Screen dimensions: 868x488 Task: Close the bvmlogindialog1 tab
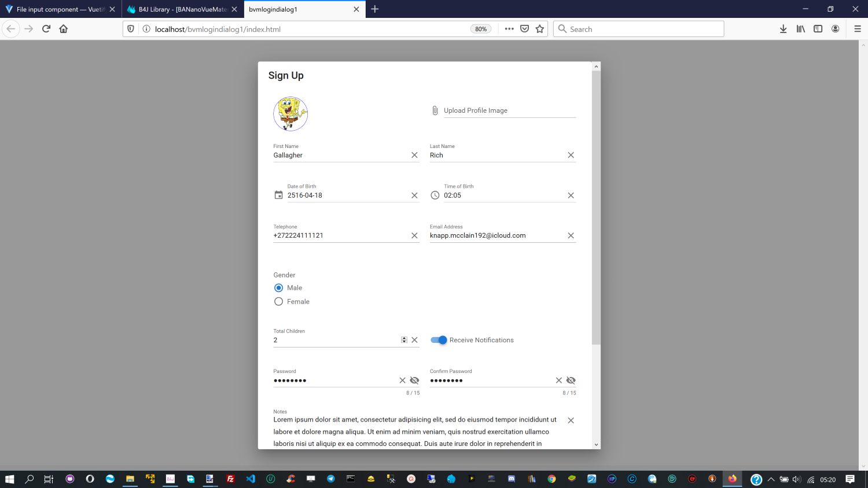pyautogui.click(x=356, y=9)
